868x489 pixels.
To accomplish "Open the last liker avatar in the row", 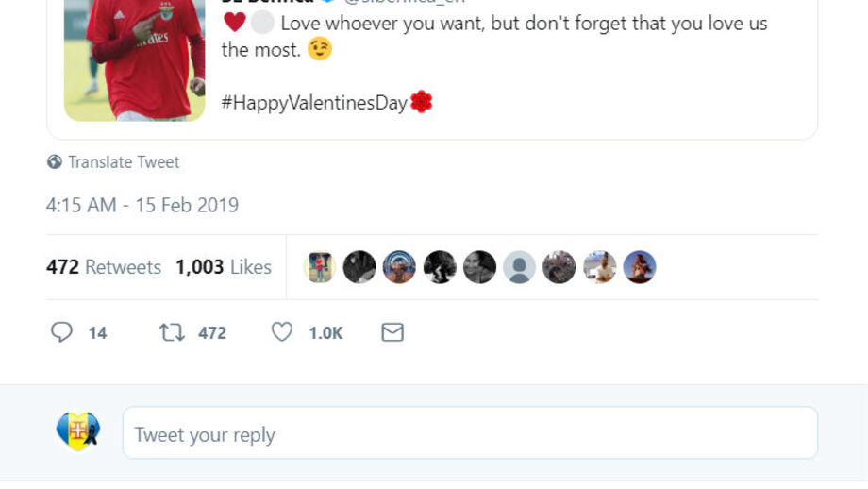I will pos(639,267).
